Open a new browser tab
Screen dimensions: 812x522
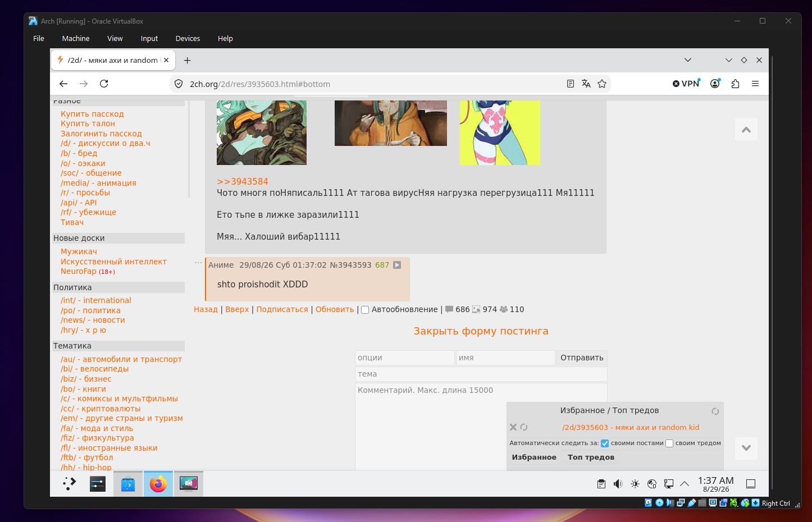(188, 60)
